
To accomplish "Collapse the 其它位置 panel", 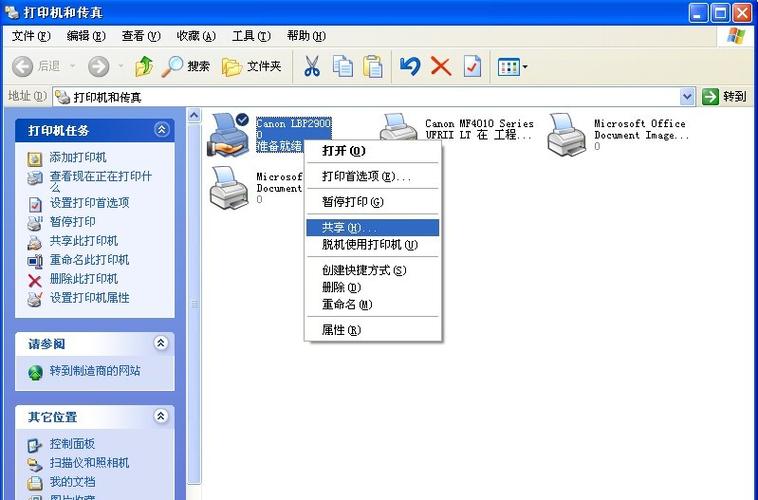I will coord(161,416).
